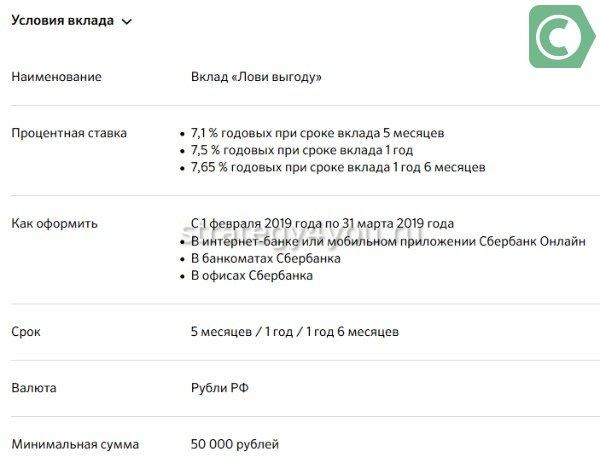Image resolution: width=600 pixels, height=463 pixels.
Task: Click the В банкоматах Сбербанка item
Action: coord(266,258)
